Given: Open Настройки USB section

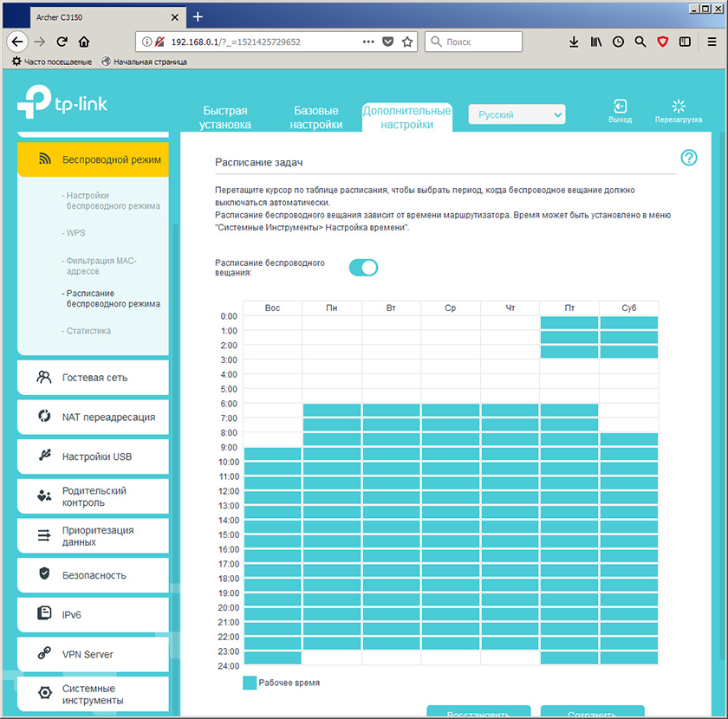Looking at the screenshot, I should (x=93, y=457).
